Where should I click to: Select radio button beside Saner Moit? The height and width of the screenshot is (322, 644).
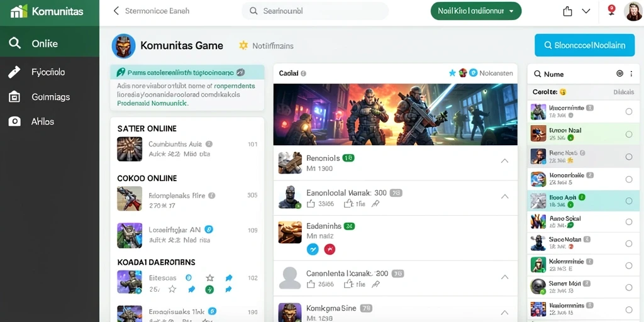629,287
